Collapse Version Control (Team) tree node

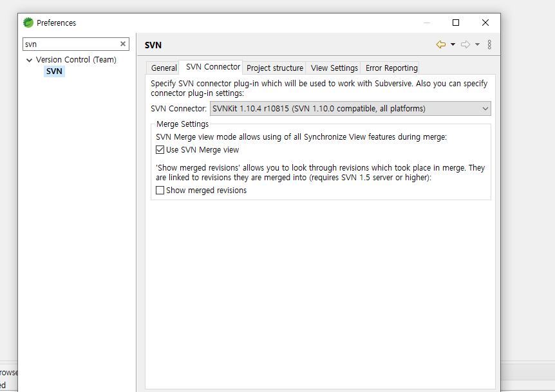point(30,60)
